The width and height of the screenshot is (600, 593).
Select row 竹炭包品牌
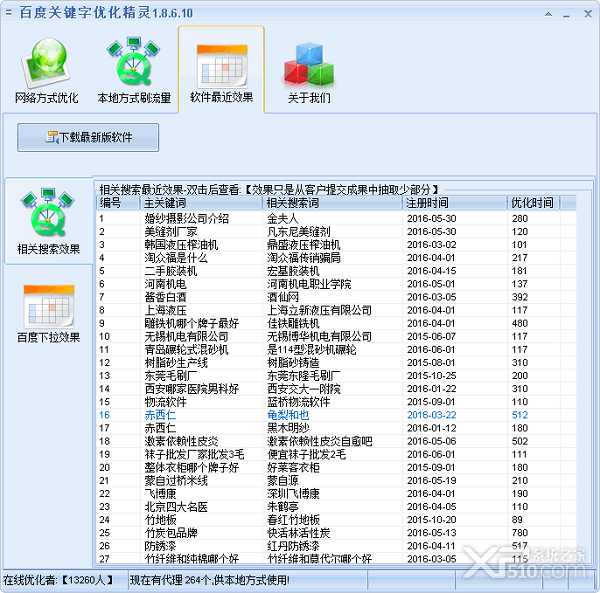pyautogui.click(x=336, y=533)
